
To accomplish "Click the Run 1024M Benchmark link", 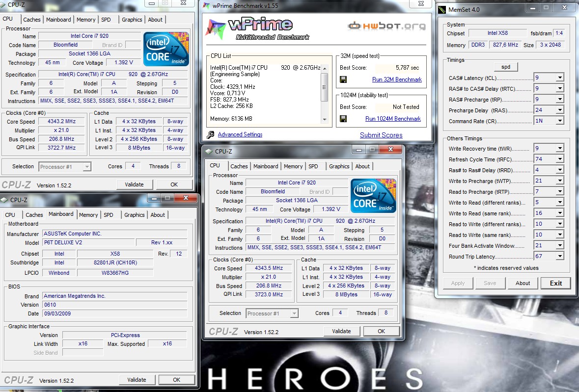I will click(393, 119).
